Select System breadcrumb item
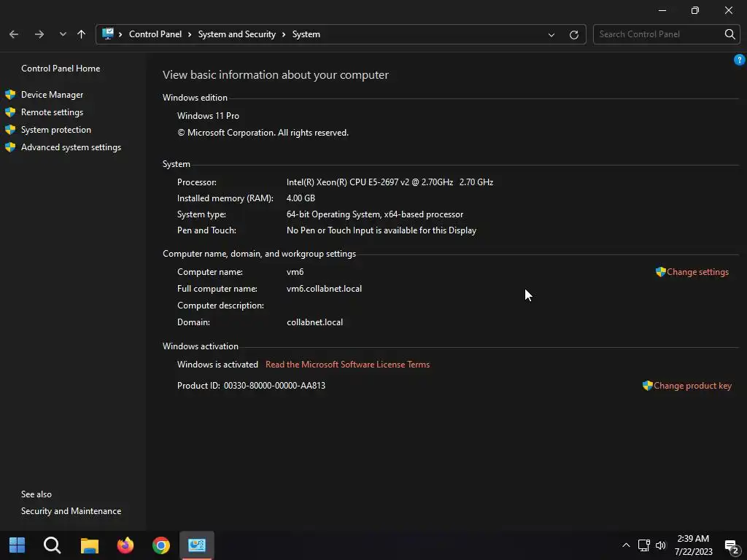 [306, 34]
